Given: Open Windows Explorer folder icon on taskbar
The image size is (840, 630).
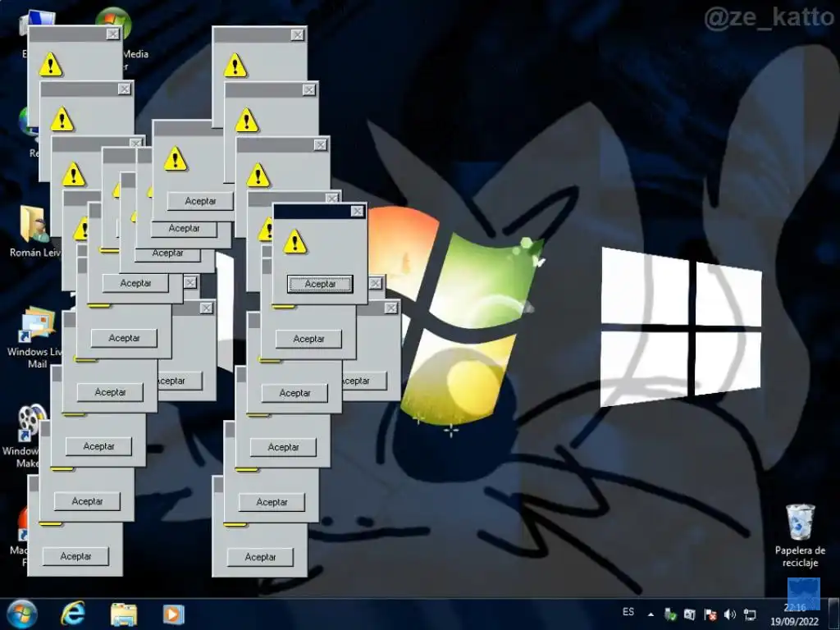Looking at the screenshot, I should tap(124, 614).
